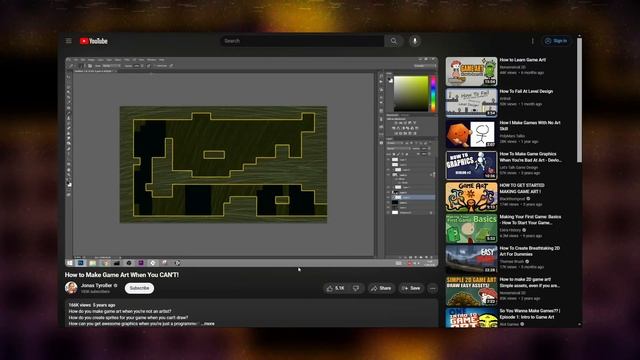Viewport: 640px width, 360px height.
Task: Open 'HOW TO GET STARTED MAKING GAME ART!' thumbnail
Action: tap(471, 197)
